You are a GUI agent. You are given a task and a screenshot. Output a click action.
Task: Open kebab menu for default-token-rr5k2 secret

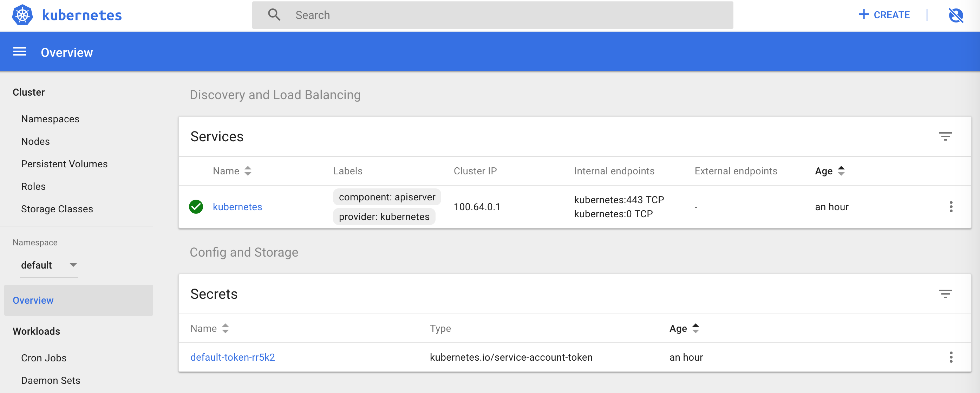(951, 357)
